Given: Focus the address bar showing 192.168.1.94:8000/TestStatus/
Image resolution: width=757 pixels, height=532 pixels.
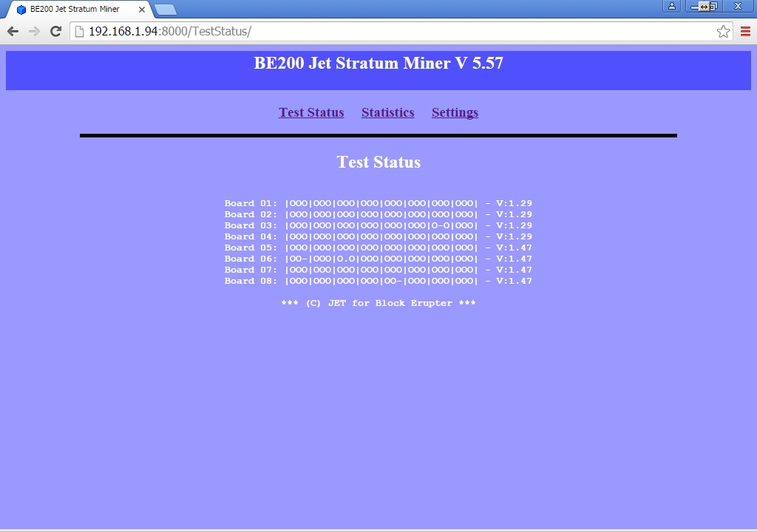Looking at the screenshot, I should tap(401, 31).
